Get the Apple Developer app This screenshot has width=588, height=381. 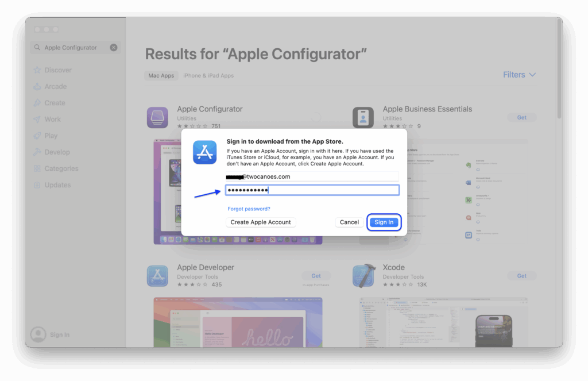(x=316, y=276)
